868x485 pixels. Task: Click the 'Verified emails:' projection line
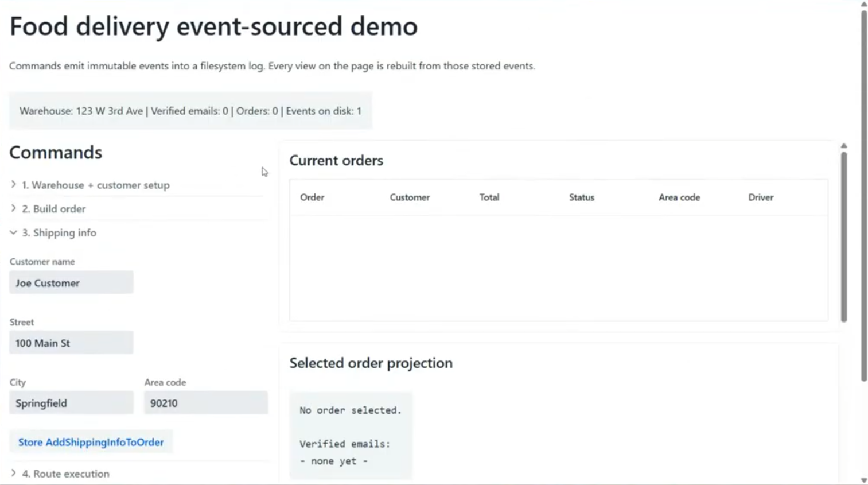(x=345, y=444)
